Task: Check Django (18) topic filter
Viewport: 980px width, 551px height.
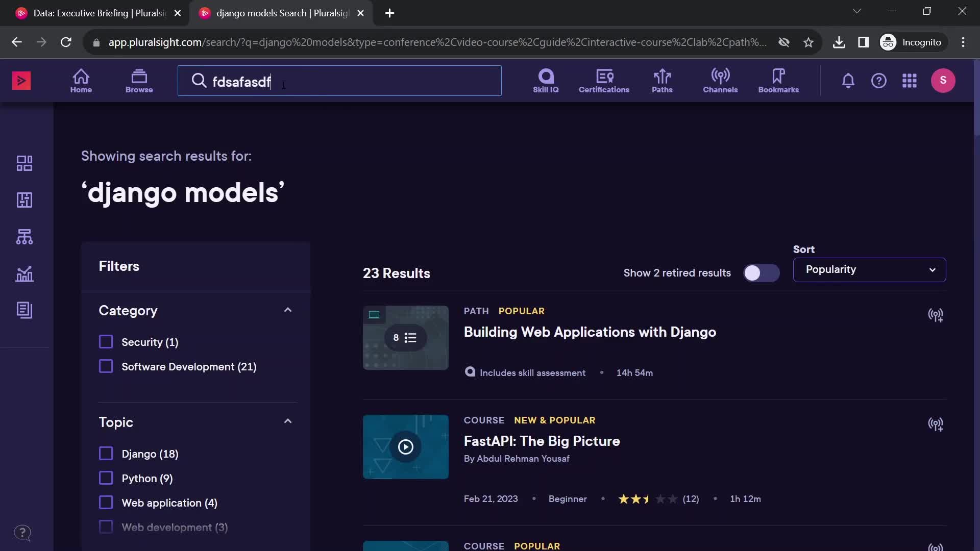Action: pos(106,454)
